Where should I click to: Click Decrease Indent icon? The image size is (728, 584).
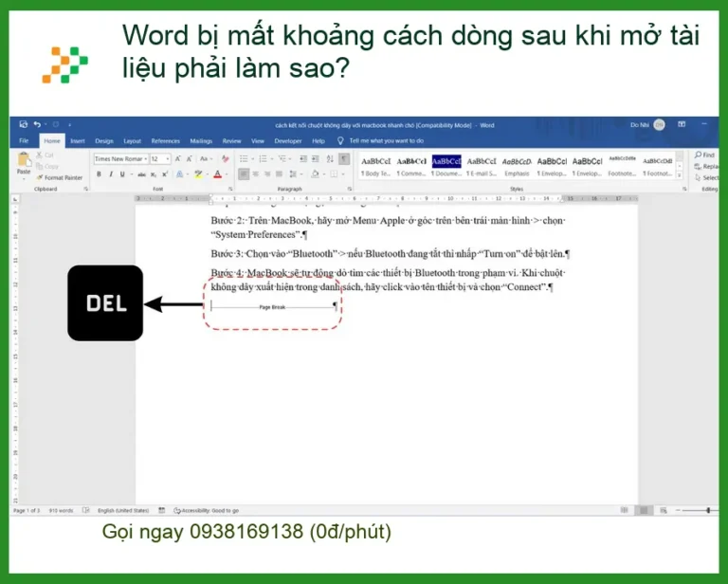(303, 159)
